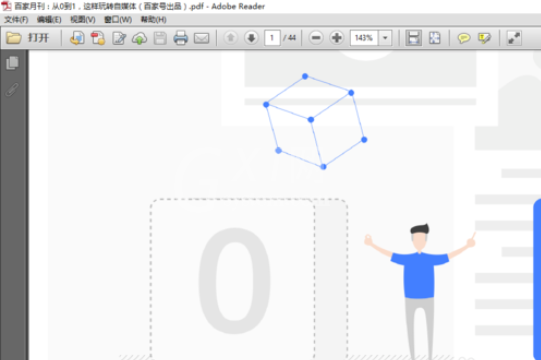541x360 pixels.
Task: Open the page thumbnails panel
Action: coord(12,63)
